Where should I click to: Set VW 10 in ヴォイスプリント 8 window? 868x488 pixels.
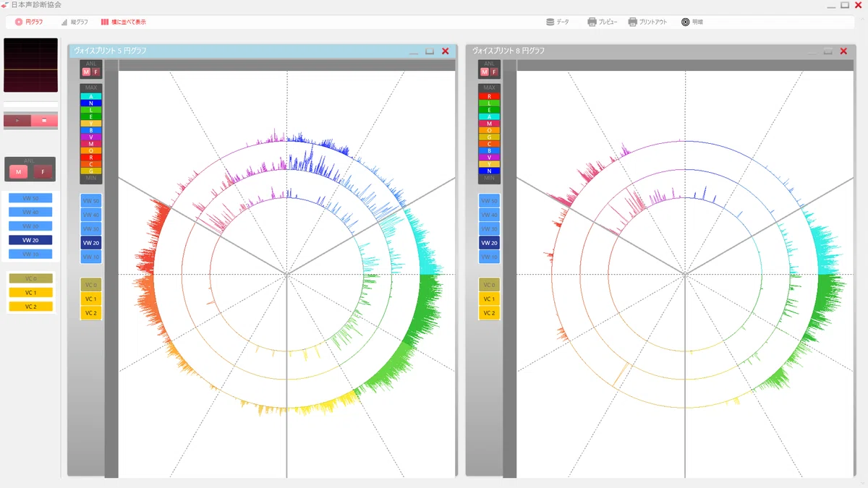(489, 257)
